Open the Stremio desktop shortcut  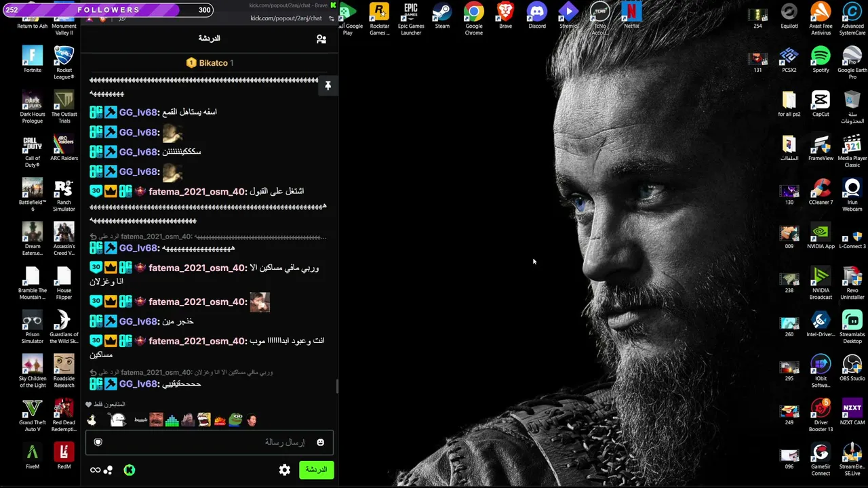(568, 15)
